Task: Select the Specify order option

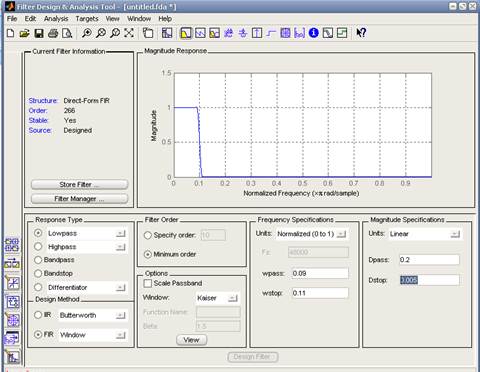Action: pos(148,235)
